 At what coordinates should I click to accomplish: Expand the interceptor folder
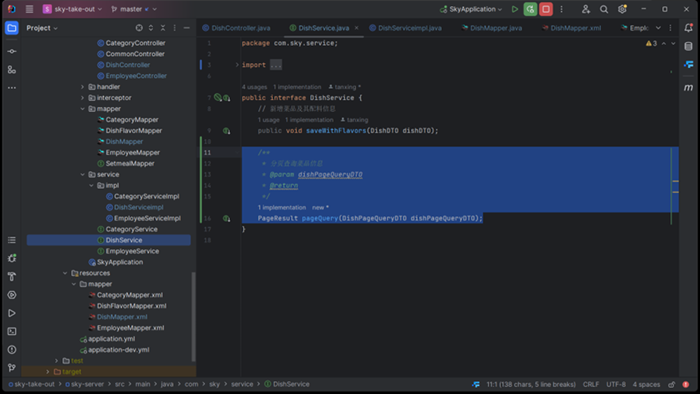pos(83,98)
